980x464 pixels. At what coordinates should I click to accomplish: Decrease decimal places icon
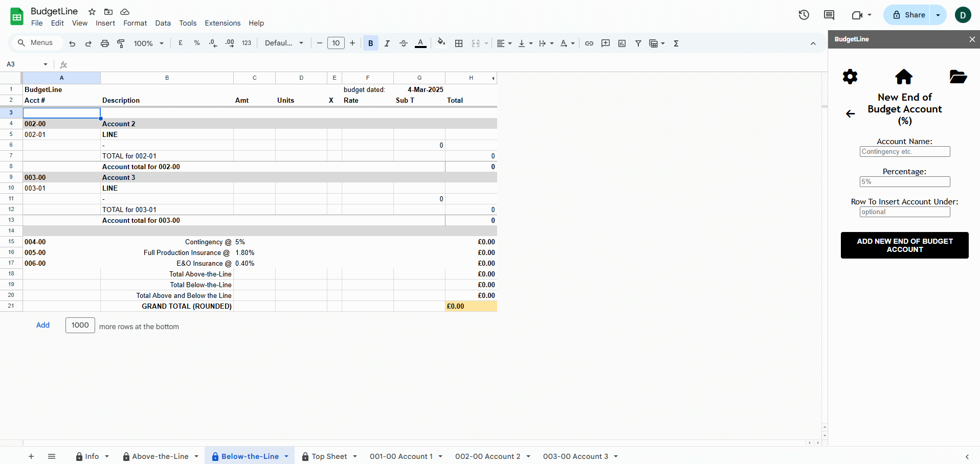(x=213, y=43)
